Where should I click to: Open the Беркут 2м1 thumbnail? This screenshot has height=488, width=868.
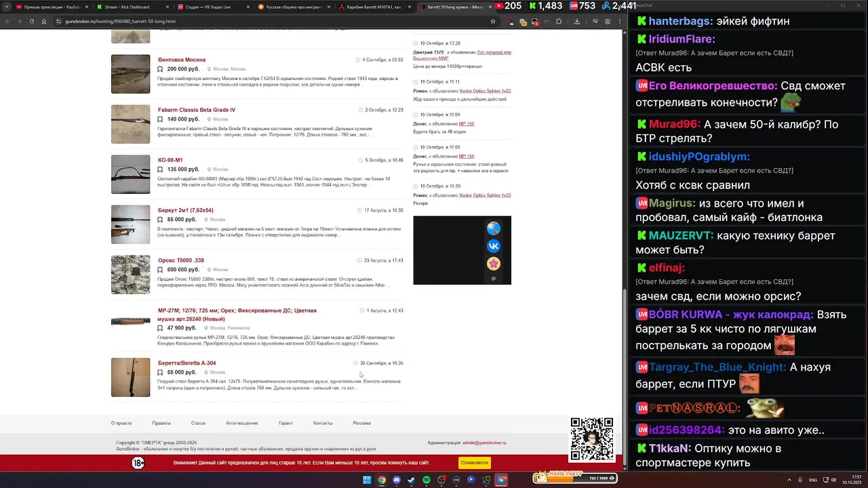pyautogui.click(x=130, y=224)
